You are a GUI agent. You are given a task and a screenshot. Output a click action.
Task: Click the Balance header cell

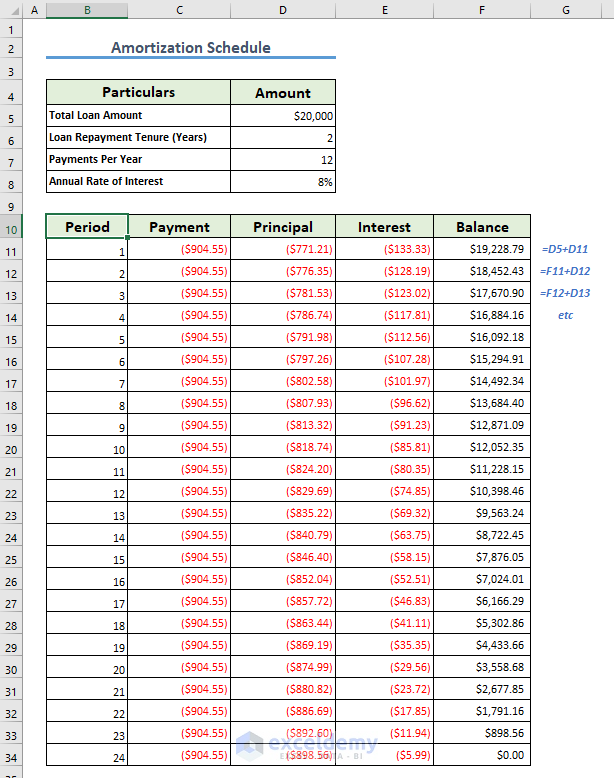[x=482, y=227]
